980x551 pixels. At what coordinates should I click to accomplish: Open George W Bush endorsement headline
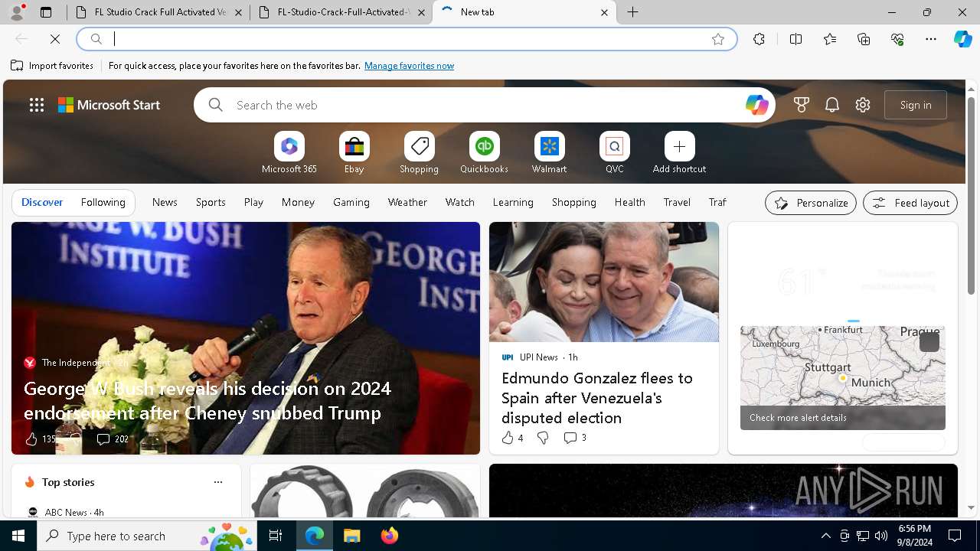(x=207, y=400)
